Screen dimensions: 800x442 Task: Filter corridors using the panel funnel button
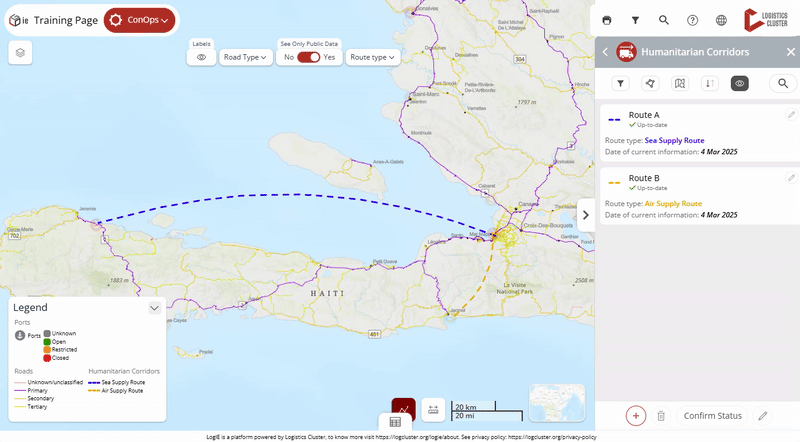[620, 84]
